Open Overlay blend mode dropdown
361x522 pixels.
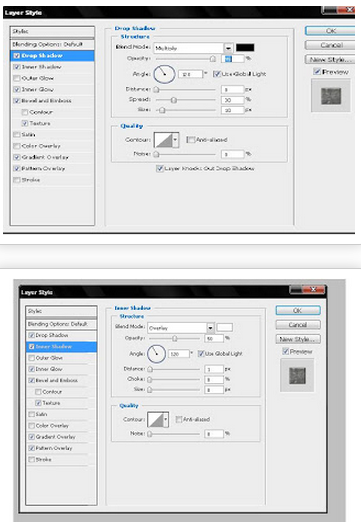pos(210,328)
